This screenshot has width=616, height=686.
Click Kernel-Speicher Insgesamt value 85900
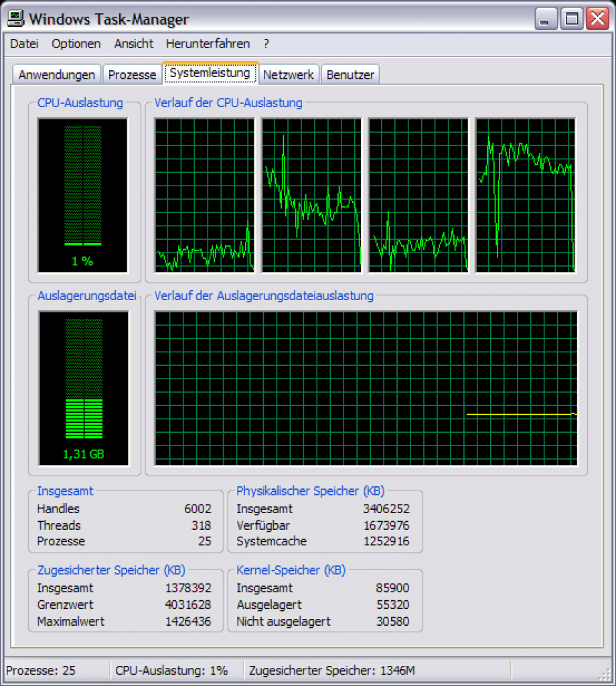click(x=392, y=588)
